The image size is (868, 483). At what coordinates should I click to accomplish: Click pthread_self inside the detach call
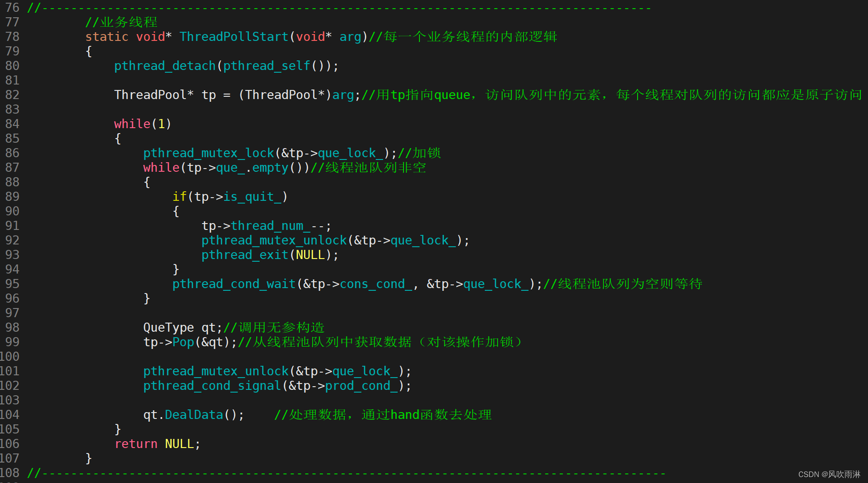click(x=267, y=66)
